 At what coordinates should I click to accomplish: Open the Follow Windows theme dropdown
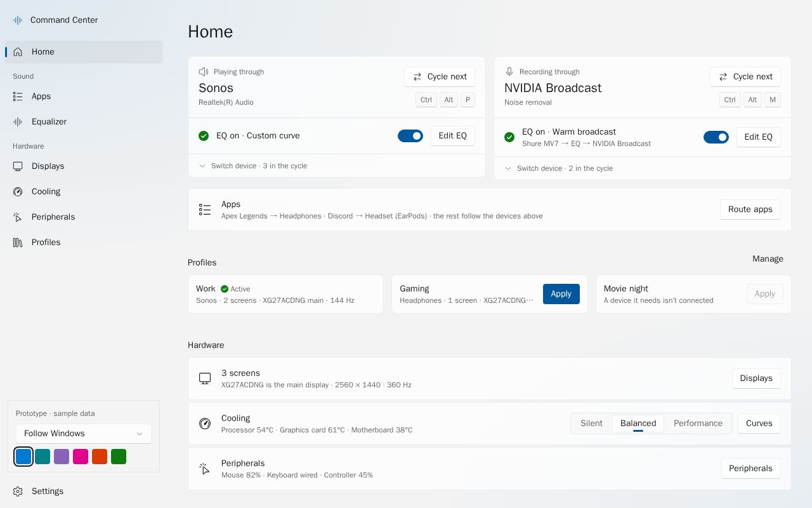pos(84,434)
